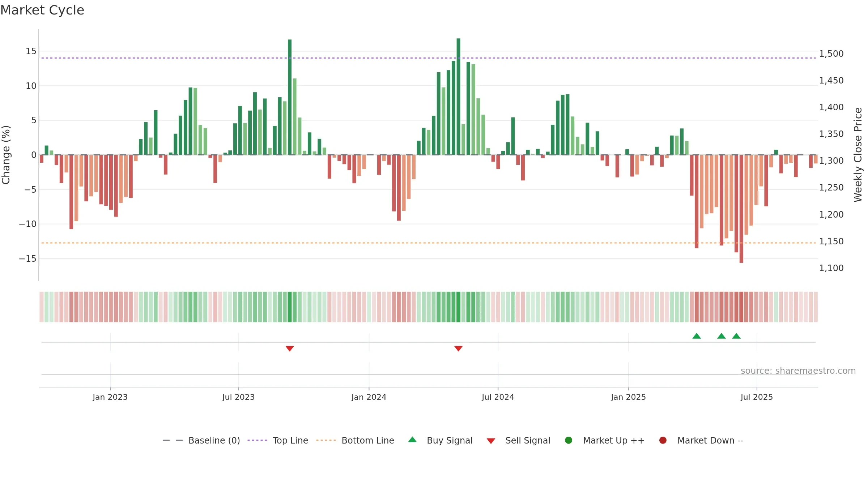Image resolution: width=868 pixels, height=488 pixels.
Task: Toggle Buy Signal legend entry
Action: (x=440, y=441)
